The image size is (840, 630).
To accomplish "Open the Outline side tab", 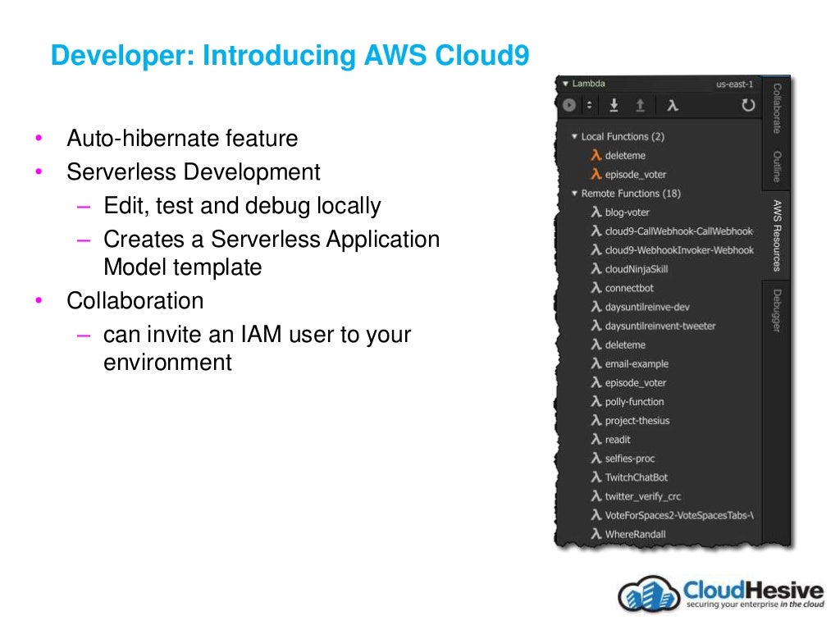I will click(776, 166).
